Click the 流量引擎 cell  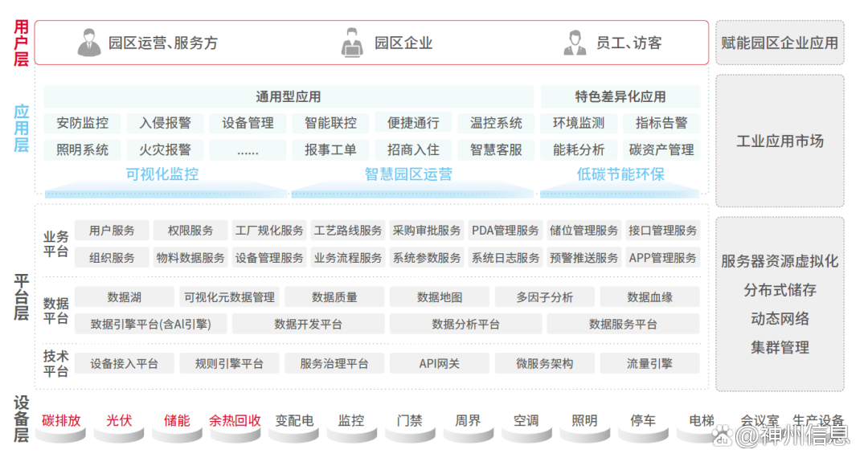click(x=650, y=364)
